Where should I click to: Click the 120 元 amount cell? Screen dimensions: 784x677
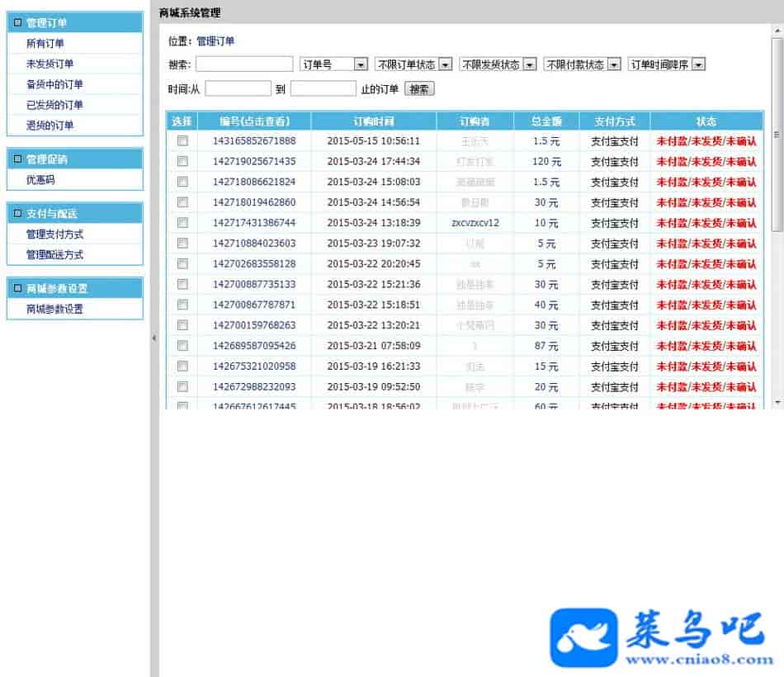pos(546,162)
